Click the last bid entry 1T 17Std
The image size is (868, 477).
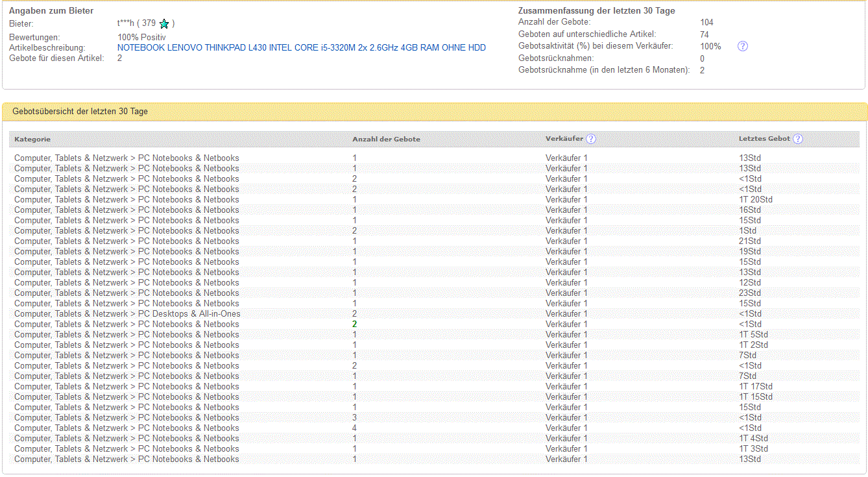(755, 386)
